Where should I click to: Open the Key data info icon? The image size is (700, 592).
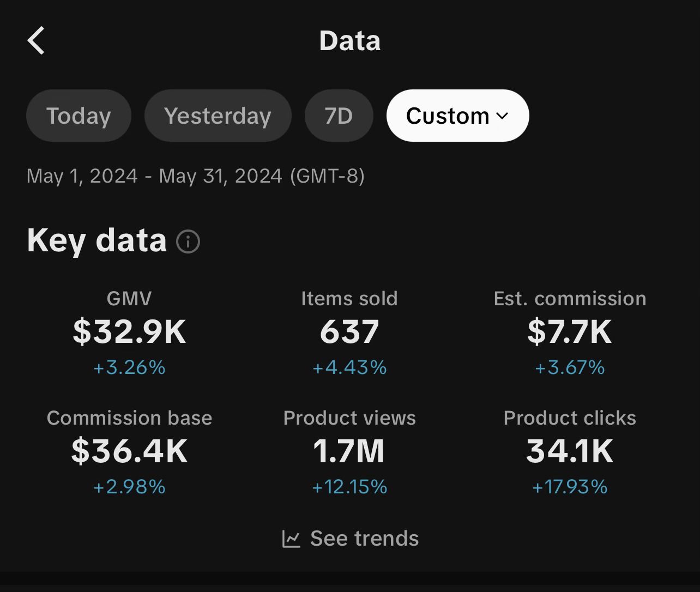(x=188, y=241)
